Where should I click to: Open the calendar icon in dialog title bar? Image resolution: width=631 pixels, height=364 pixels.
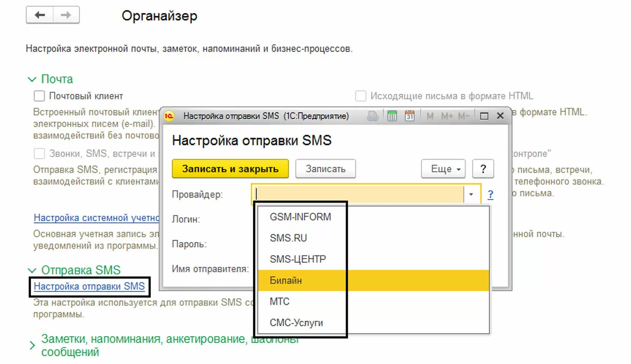410,116
